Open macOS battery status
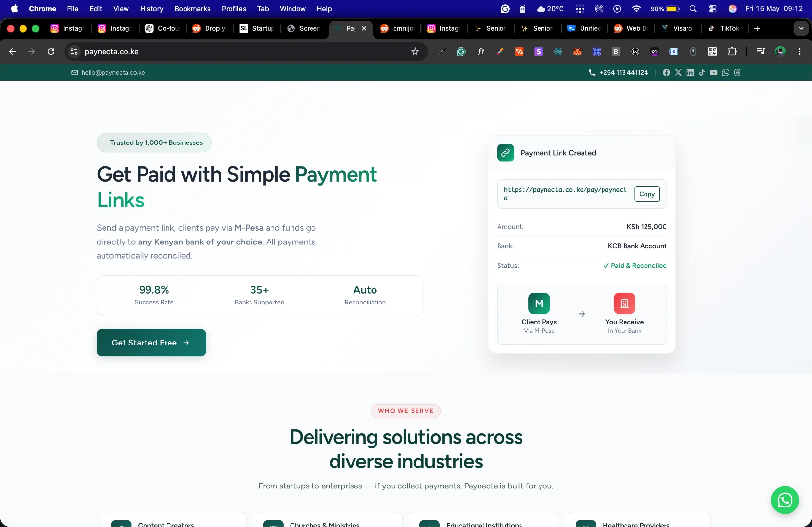Viewport: 812px width, 527px height. click(x=666, y=9)
